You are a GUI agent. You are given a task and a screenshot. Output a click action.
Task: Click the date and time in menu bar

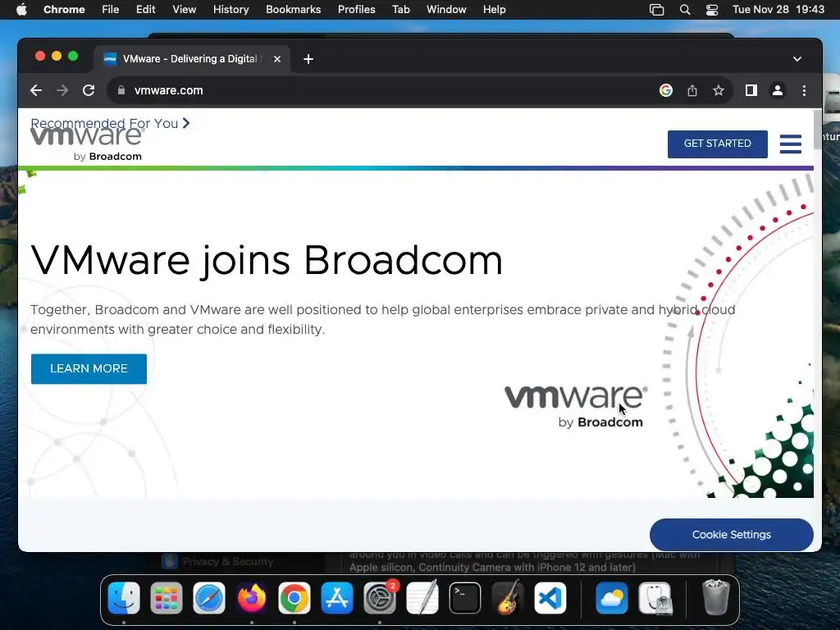(778, 10)
